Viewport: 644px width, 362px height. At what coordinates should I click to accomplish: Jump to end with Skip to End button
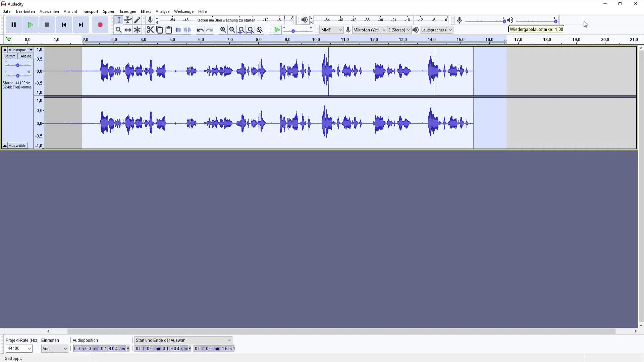coord(81,25)
